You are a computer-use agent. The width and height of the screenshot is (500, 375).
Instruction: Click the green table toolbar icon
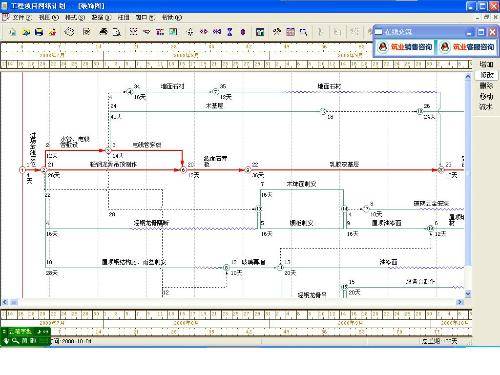point(173,32)
